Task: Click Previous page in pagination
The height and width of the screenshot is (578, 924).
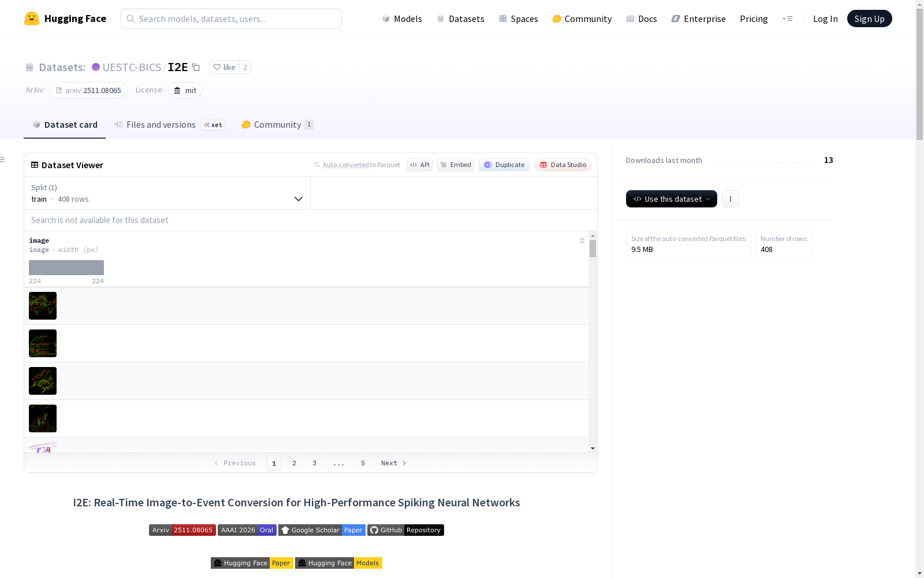Action: pyautogui.click(x=235, y=463)
